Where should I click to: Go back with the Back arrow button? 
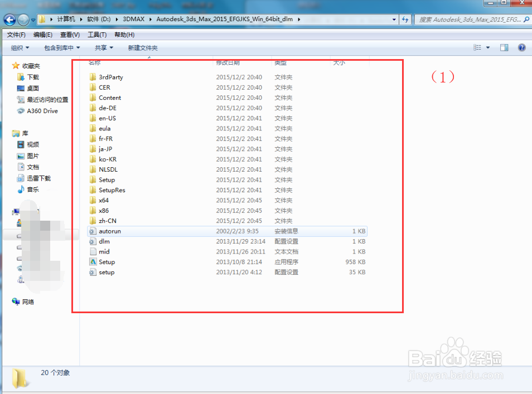[9, 20]
